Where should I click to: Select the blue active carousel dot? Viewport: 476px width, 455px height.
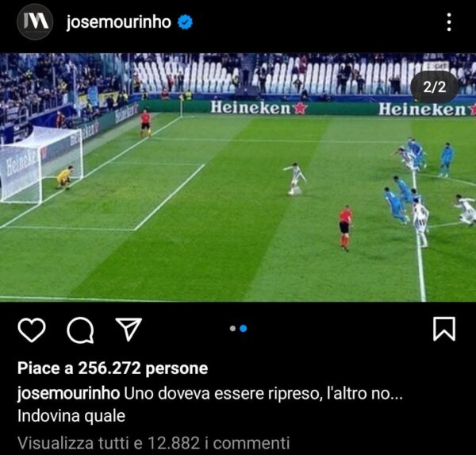coord(244,329)
